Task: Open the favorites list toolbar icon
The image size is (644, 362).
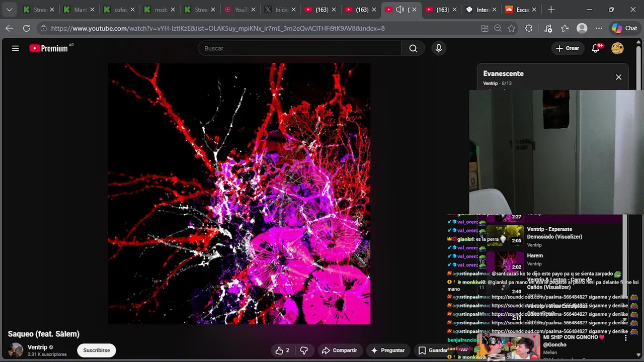Action: [x=565, y=28]
